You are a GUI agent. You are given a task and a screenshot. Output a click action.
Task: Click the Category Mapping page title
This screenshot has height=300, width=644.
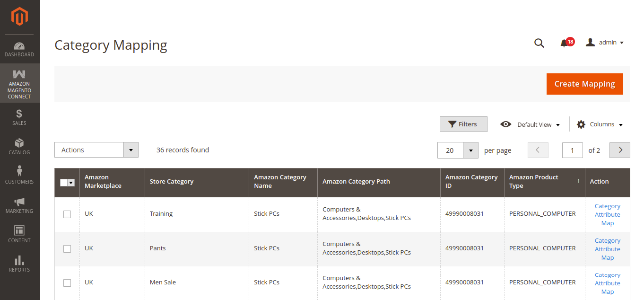click(111, 45)
